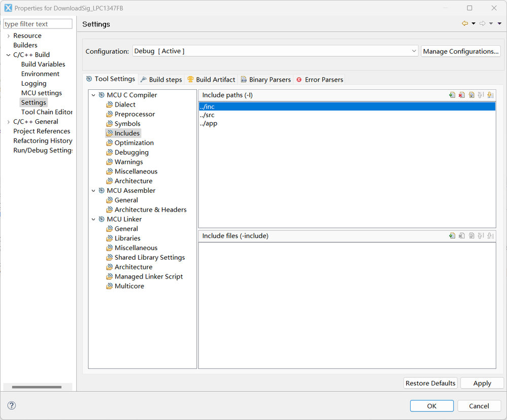Switch to the Tool Settings tab

coord(110,79)
